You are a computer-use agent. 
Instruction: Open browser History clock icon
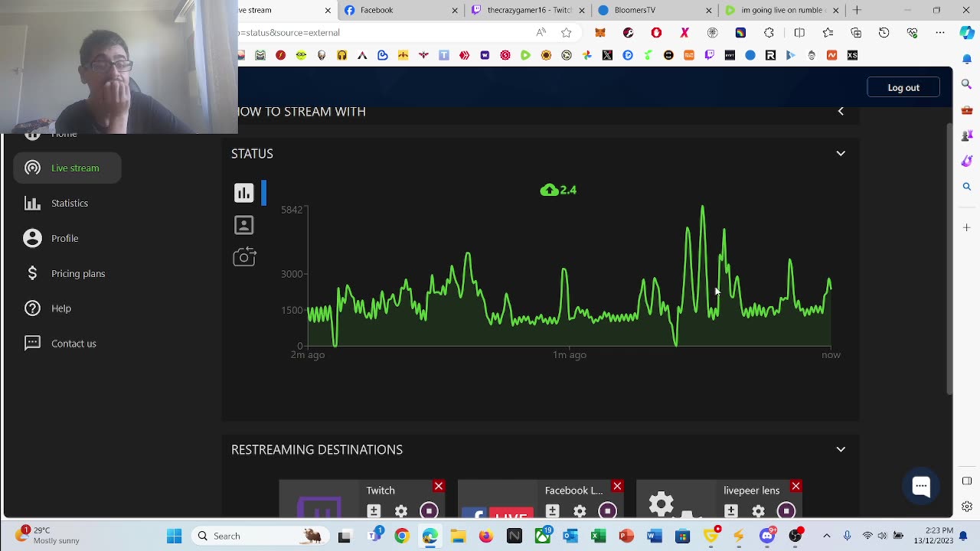[x=884, y=33]
